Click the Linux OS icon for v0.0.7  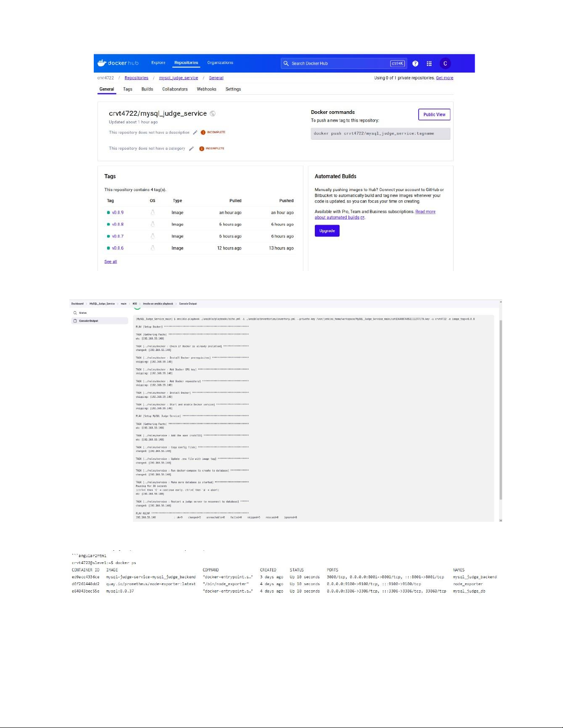click(x=153, y=236)
